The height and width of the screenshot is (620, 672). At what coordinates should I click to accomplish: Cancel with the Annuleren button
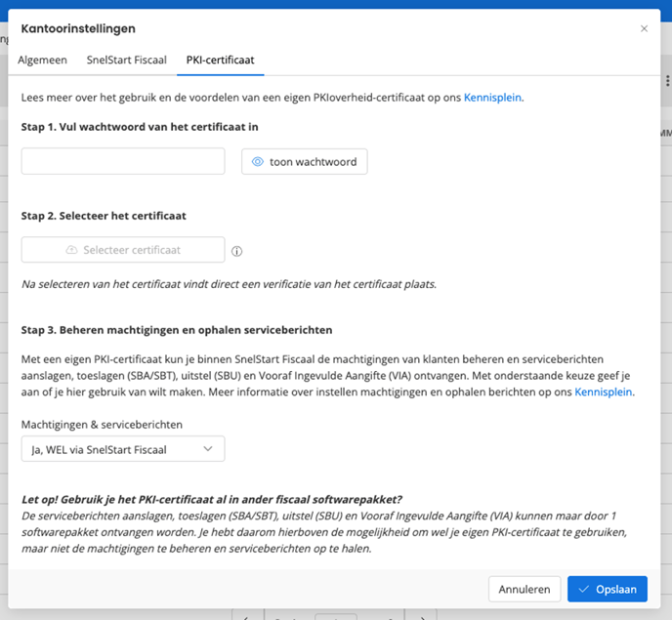coord(525,589)
